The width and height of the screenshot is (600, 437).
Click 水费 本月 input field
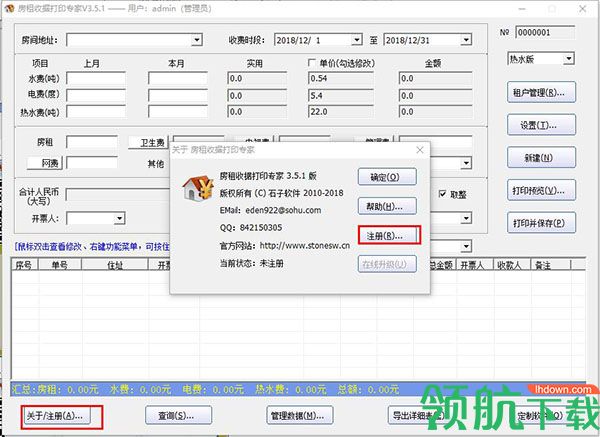178,78
